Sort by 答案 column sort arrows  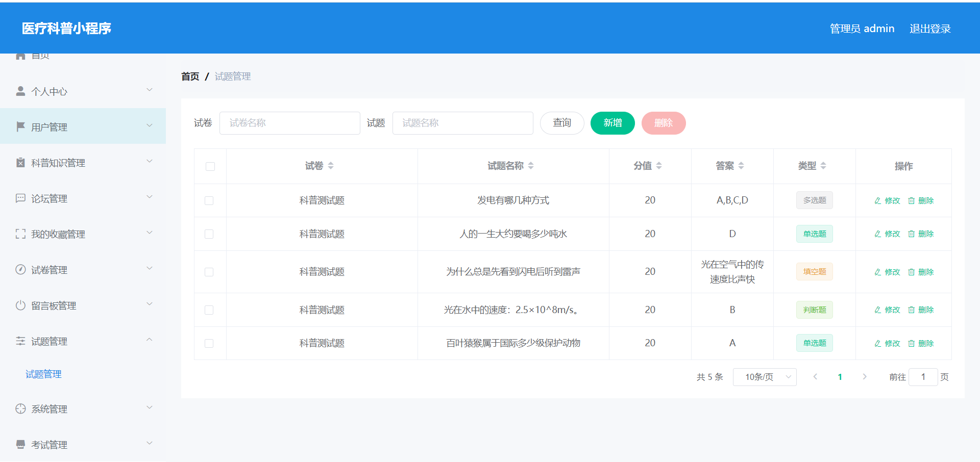pyautogui.click(x=741, y=166)
